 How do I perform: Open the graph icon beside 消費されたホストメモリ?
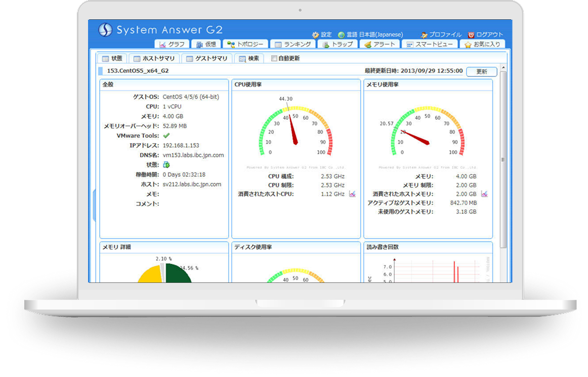coord(484,194)
